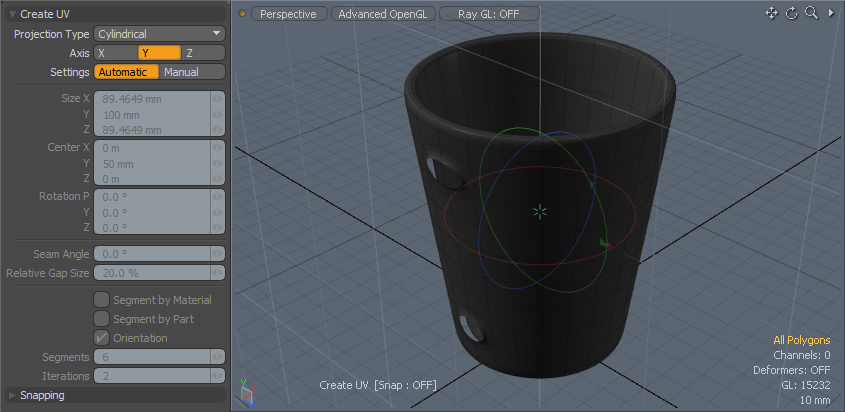Enable Segment by Part checkbox
The width and height of the screenshot is (845, 412).
101,319
